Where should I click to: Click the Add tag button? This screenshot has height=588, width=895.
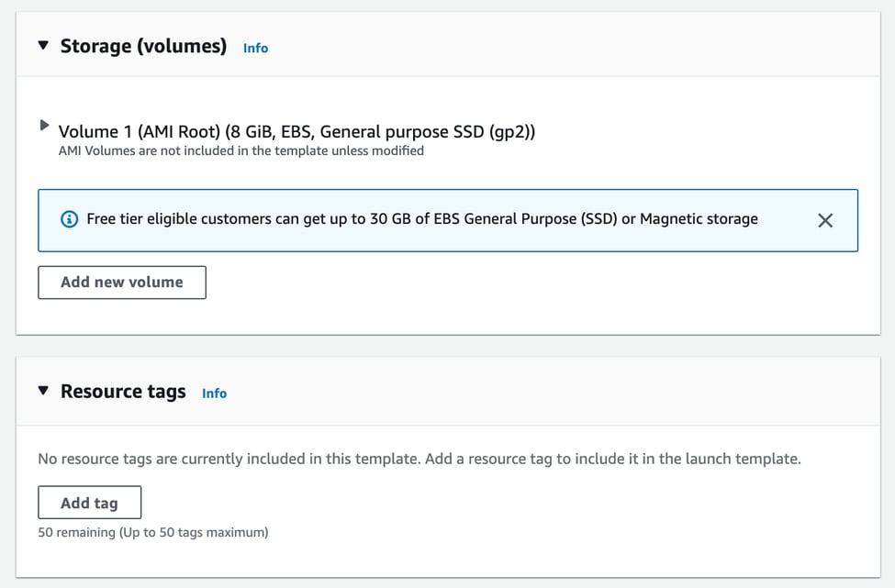point(89,502)
